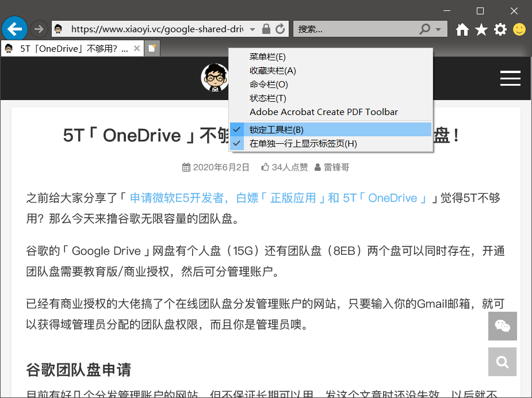Go back with the Back button
Image resolution: width=532 pixels, height=398 pixels.
pos(14,28)
